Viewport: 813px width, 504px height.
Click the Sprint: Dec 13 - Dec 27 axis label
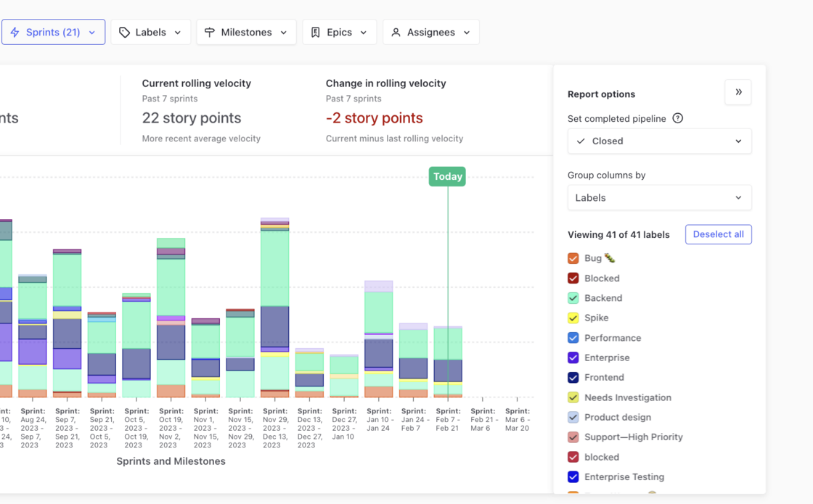[x=309, y=428]
